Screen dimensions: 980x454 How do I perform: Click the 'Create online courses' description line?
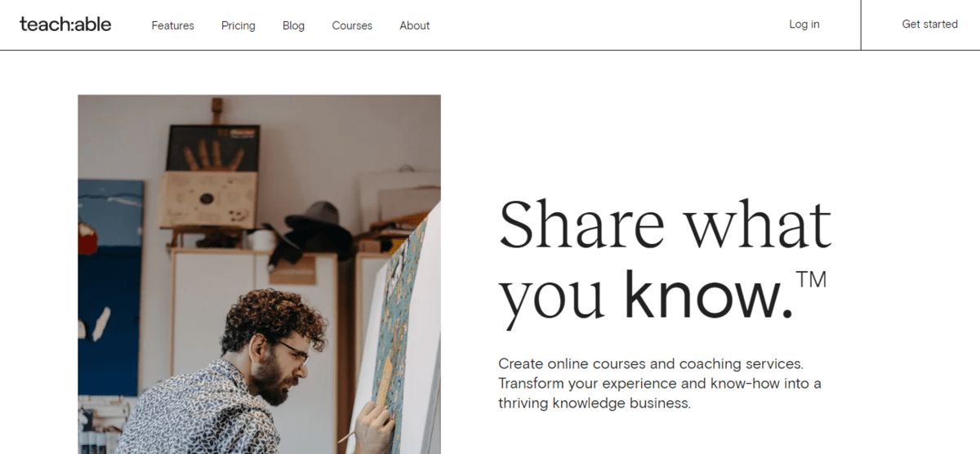click(x=651, y=363)
